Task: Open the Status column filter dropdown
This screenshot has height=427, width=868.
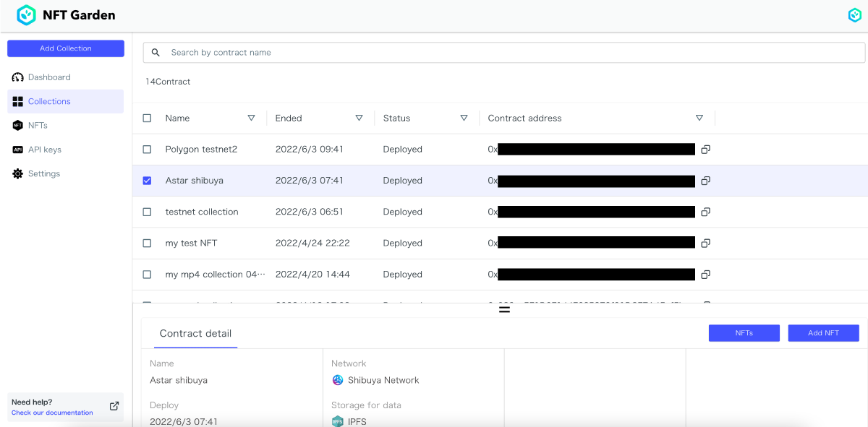Action: tap(464, 118)
